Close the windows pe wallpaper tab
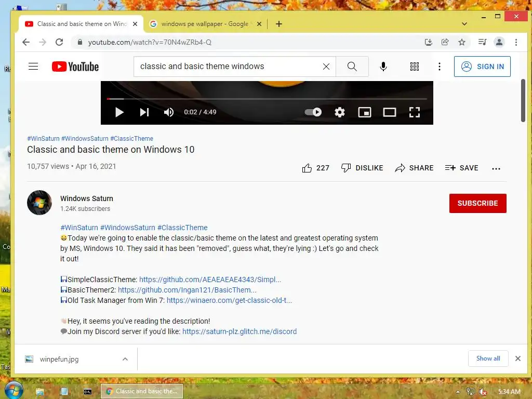This screenshot has height=399, width=532. [259, 24]
